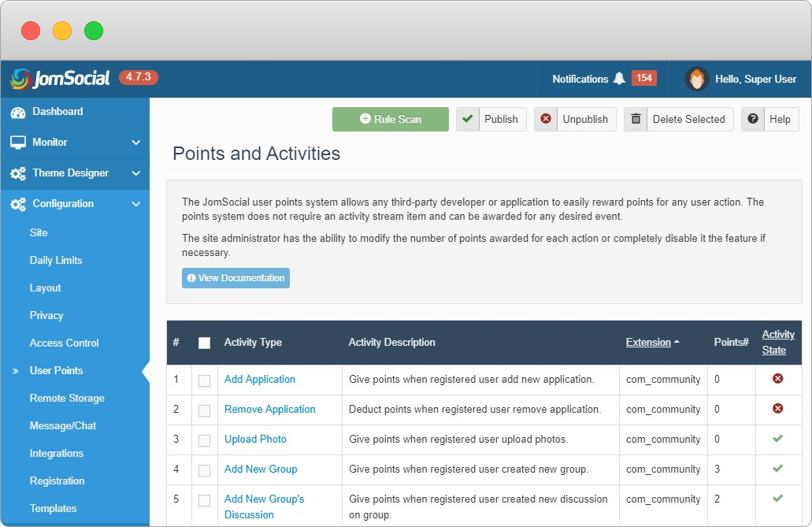Click the notifications bell icon
The width and height of the screenshot is (812, 527).
click(619, 79)
